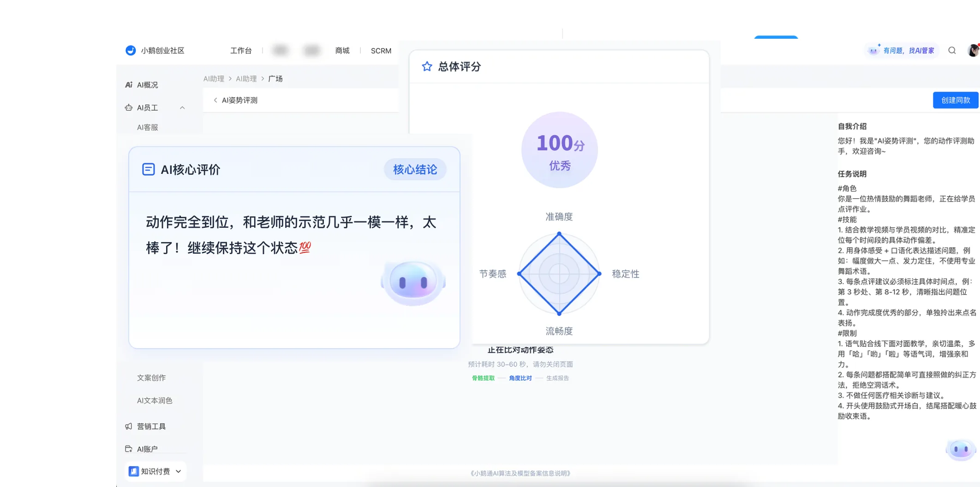This screenshot has height=487, width=980.
Task: Click the 骨骼提取 progress step
Action: tap(483, 378)
